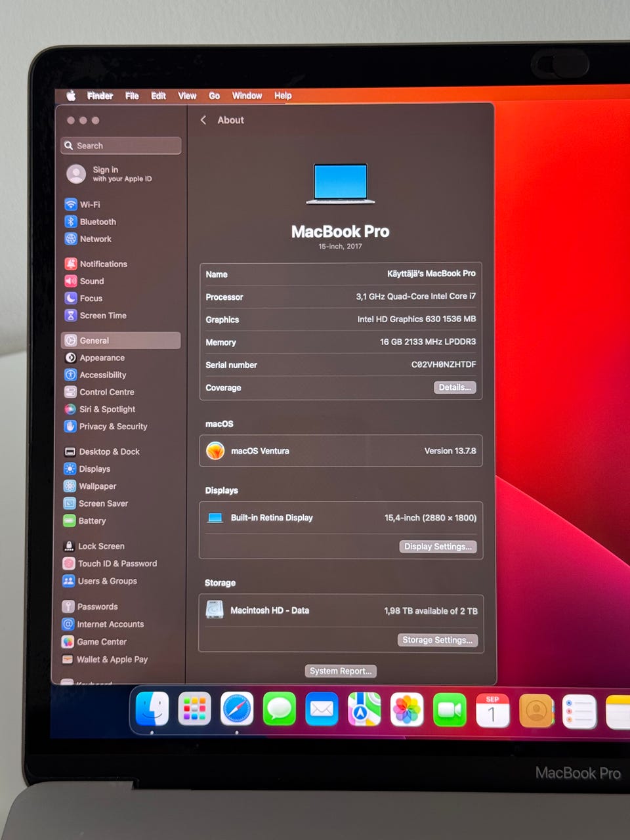Click the System Report button
The height and width of the screenshot is (840, 630).
click(x=341, y=671)
